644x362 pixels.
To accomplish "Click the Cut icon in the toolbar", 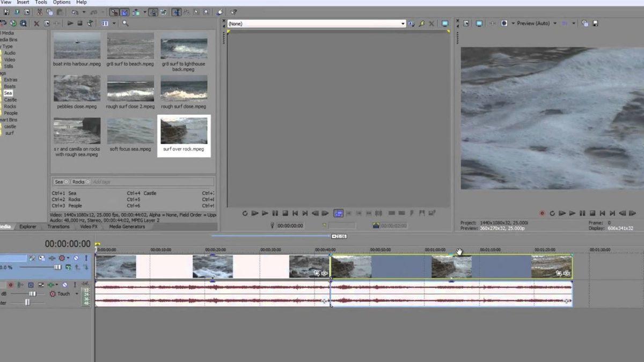I will click(x=40, y=12).
